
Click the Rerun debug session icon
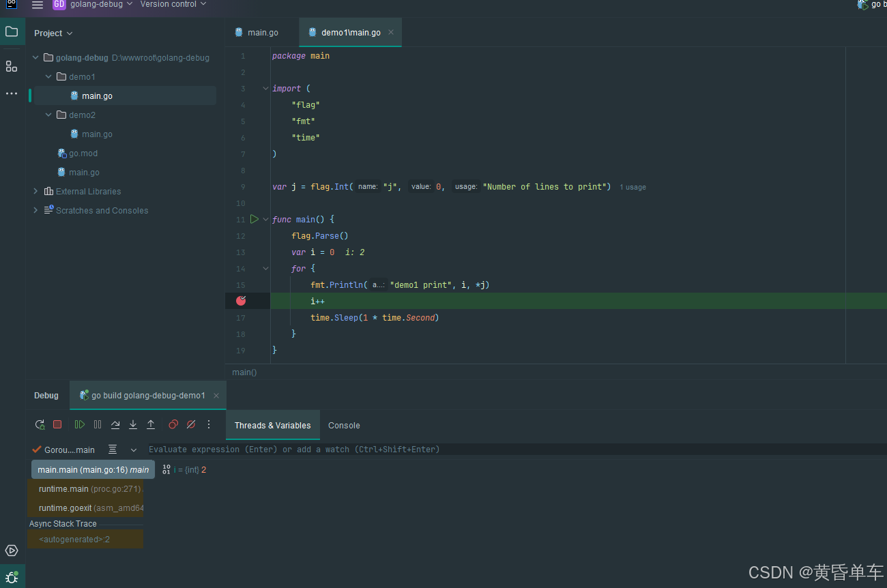[40, 424]
